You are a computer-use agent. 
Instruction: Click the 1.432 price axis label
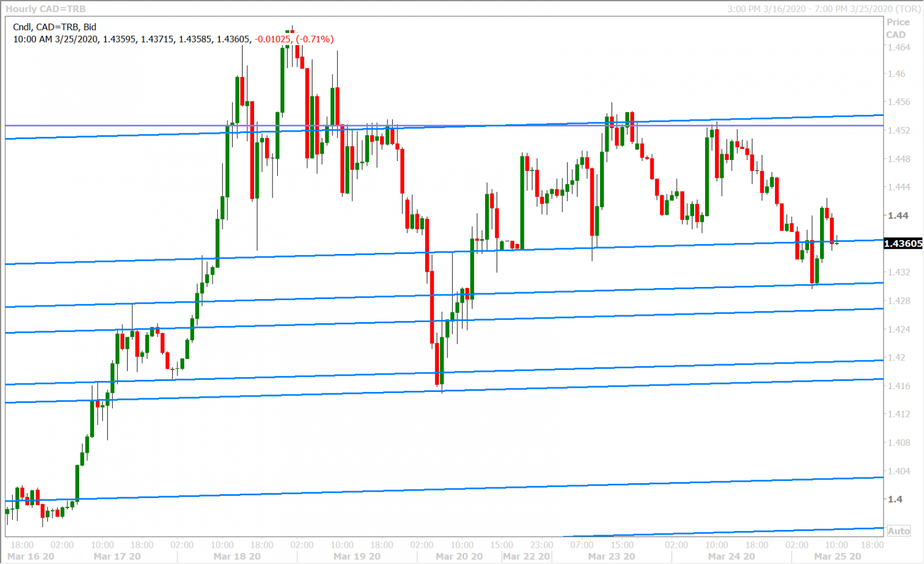click(899, 272)
